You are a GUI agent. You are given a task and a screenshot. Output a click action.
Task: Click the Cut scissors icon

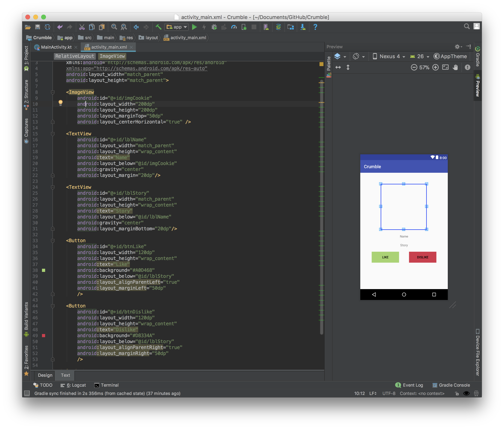[82, 27]
